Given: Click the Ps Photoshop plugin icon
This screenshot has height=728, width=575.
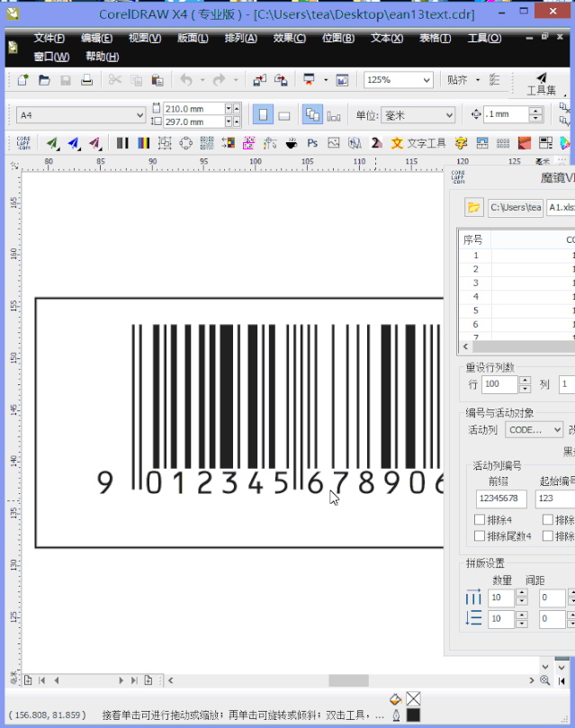Looking at the screenshot, I should [x=312, y=143].
